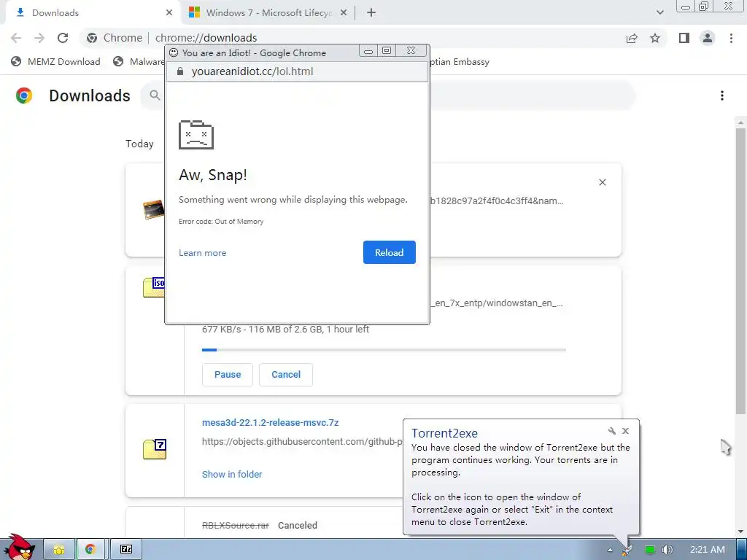Pause the ISO download
747x560 pixels.
pos(228,375)
